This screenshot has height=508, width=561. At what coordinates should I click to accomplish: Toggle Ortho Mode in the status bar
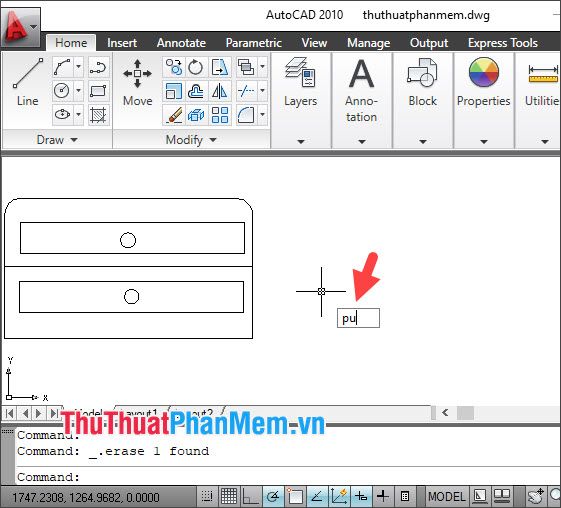tap(250, 496)
